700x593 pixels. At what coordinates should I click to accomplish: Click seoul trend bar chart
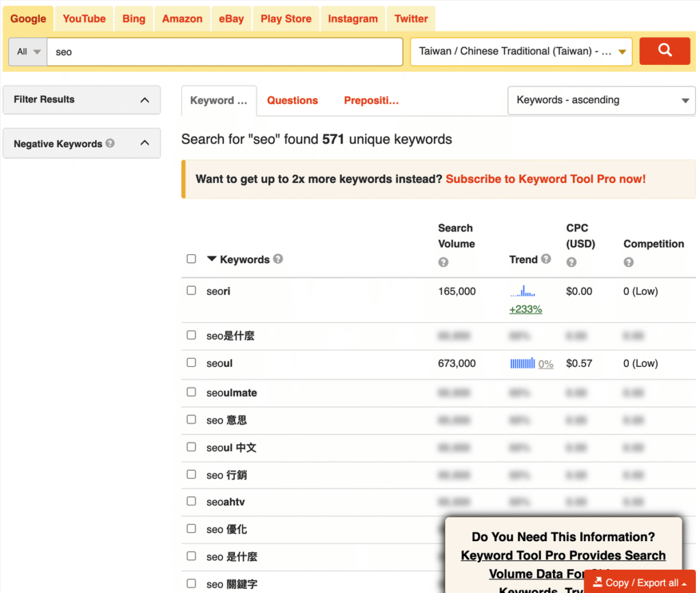point(522,363)
